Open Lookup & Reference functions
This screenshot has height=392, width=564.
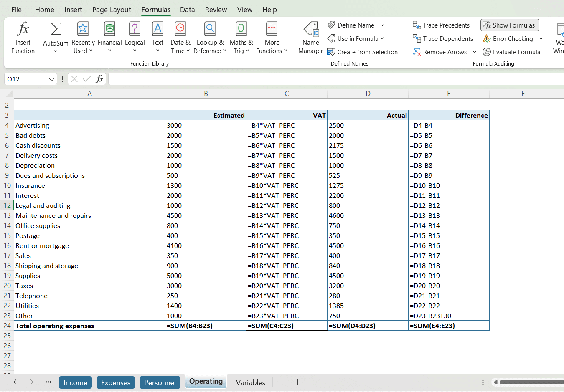(x=210, y=38)
